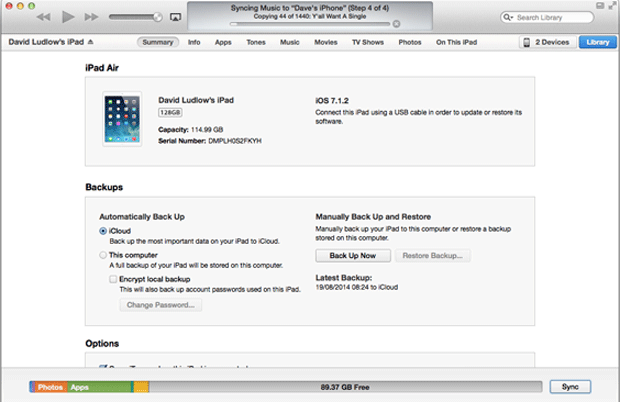Click Back Up Now
This screenshot has height=402, width=620.
coord(353,256)
